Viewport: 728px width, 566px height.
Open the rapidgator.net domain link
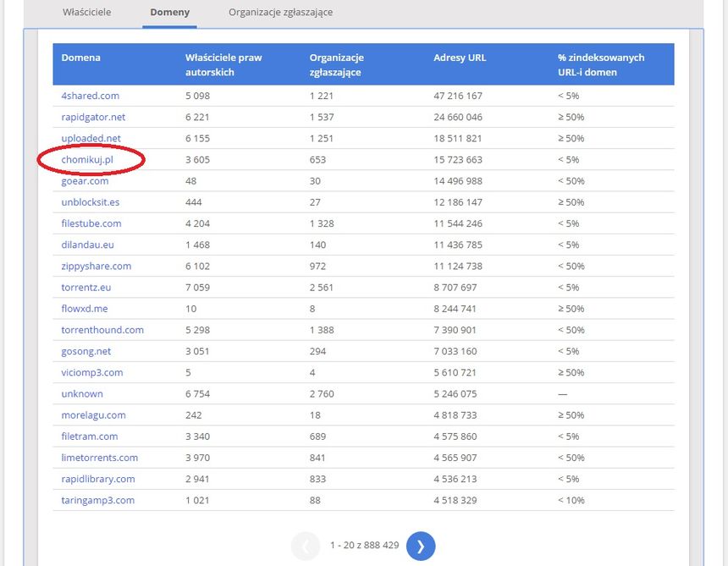93,117
